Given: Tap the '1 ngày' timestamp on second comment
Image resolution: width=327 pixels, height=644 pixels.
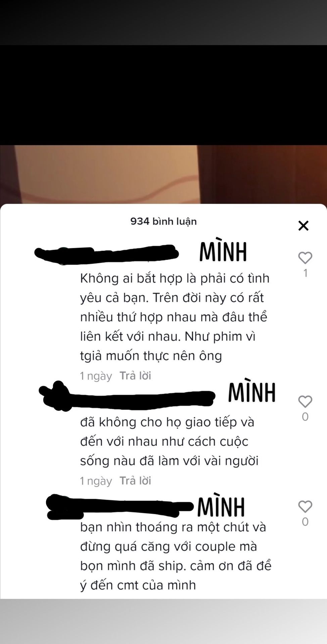Looking at the screenshot, I should point(96,481).
